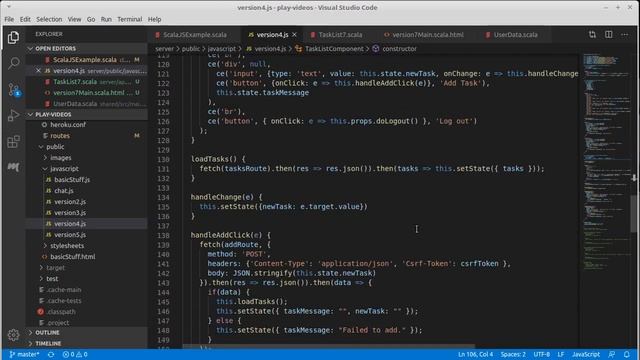Synchronize changes in the status bar

[51, 354]
